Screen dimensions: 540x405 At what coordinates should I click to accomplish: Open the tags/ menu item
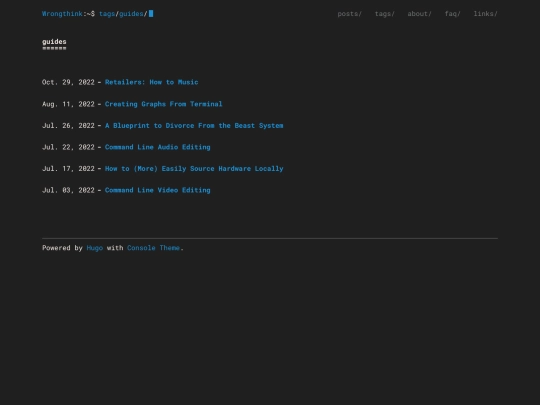(x=385, y=14)
